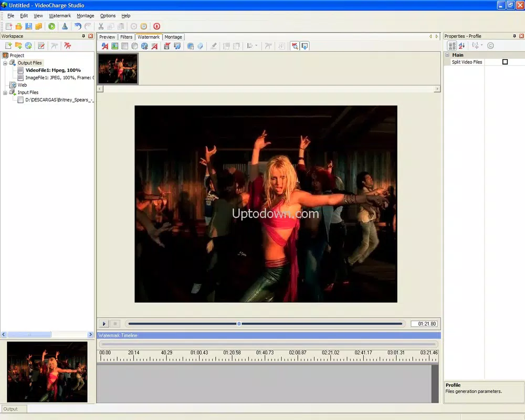Select the Project root node
Screen dimensions: 525x420
point(17,56)
